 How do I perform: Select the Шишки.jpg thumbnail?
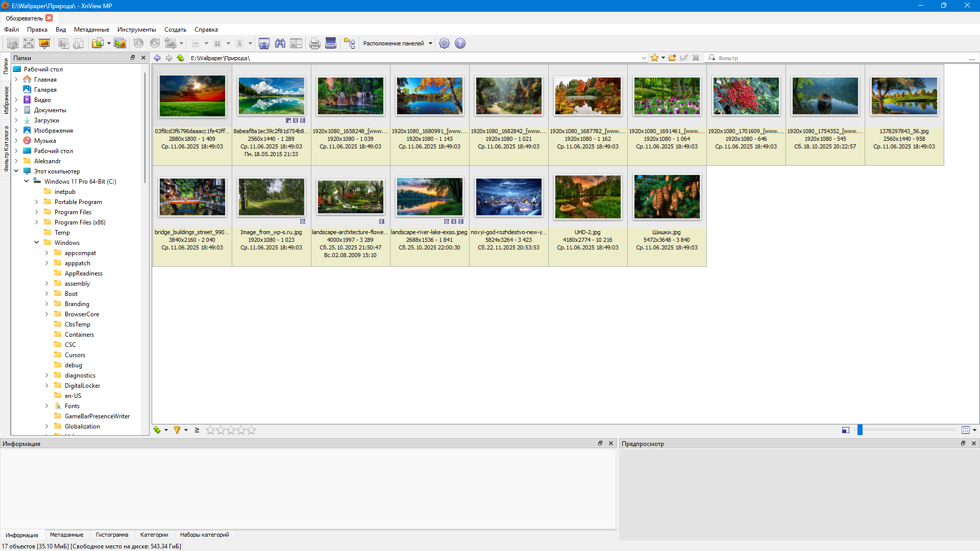[667, 197]
